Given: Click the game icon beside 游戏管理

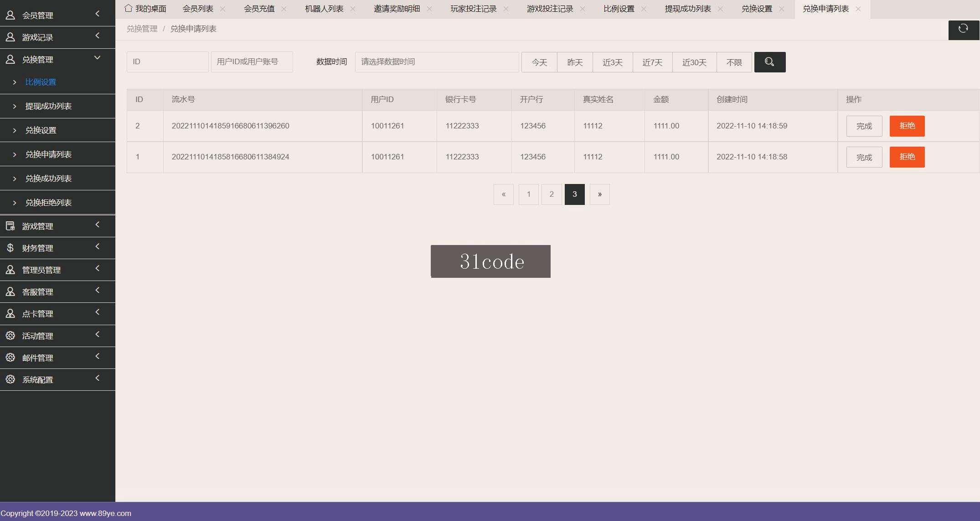Looking at the screenshot, I should (x=10, y=226).
